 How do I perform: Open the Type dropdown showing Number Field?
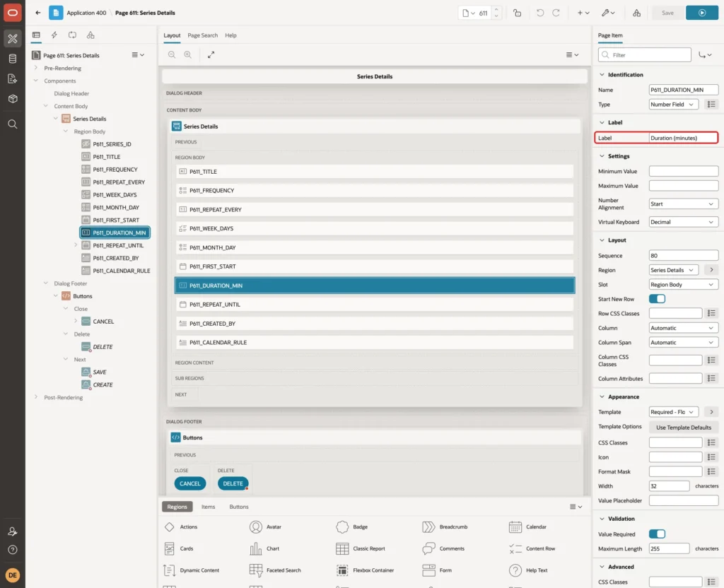point(673,105)
